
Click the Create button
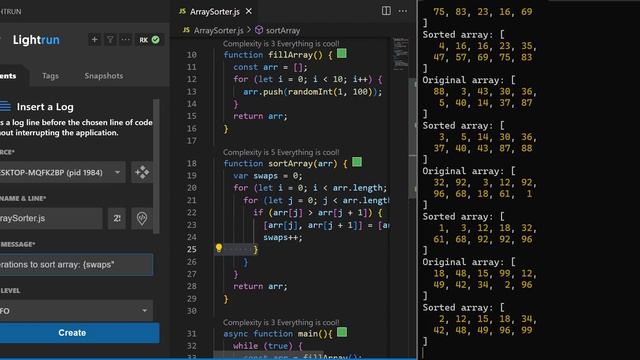click(x=79, y=333)
